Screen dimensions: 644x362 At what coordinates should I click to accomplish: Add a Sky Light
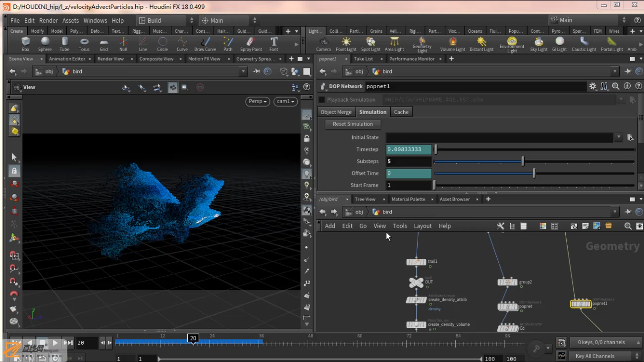pyautogui.click(x=539, y=44)
